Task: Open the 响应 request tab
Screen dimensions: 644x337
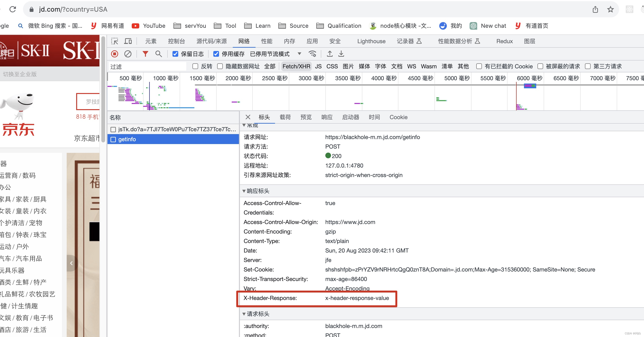Action: pyautogui.click(x=327, y=117)
